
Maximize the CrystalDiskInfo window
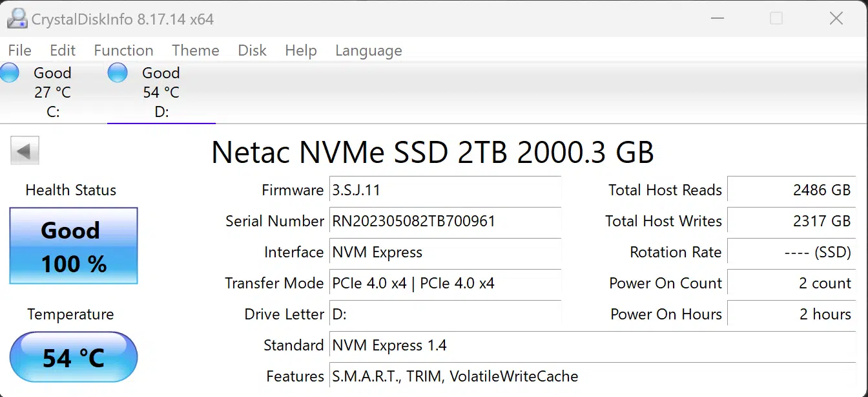pyautogui.click(x=776, y=19)
